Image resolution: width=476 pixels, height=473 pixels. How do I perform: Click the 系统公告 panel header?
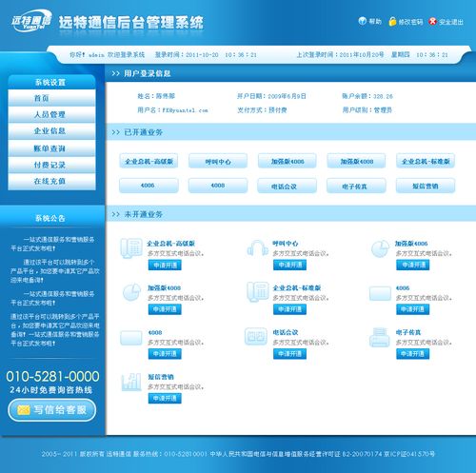(x=50, y=218)
